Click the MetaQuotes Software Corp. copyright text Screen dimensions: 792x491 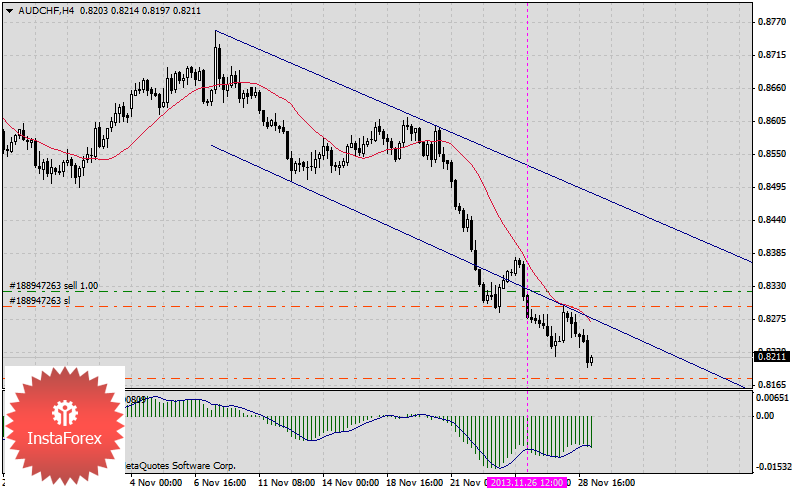click(180, 466)
